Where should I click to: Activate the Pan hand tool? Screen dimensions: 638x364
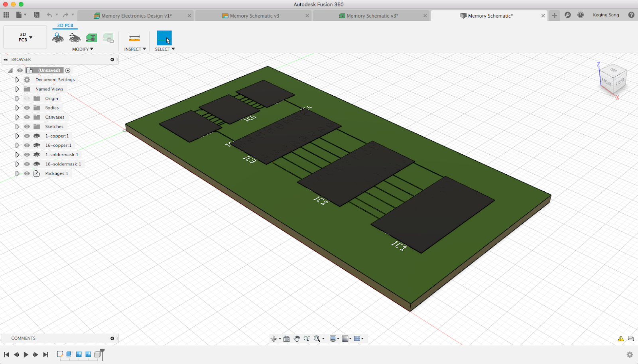click(297, 338)
